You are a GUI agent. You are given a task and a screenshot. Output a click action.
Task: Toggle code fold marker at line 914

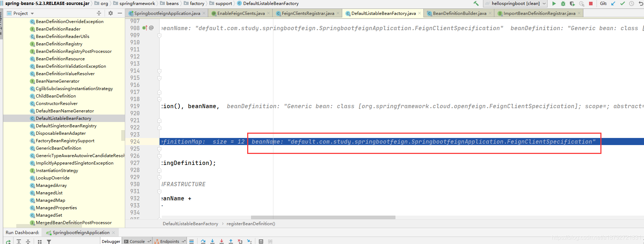click(x=159, y=71)
